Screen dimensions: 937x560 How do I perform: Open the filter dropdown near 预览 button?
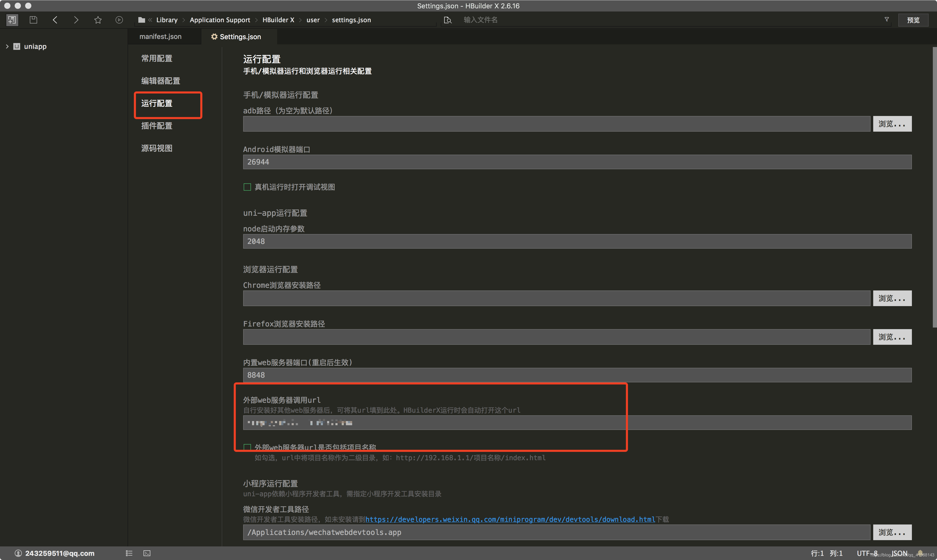(886, 20)
